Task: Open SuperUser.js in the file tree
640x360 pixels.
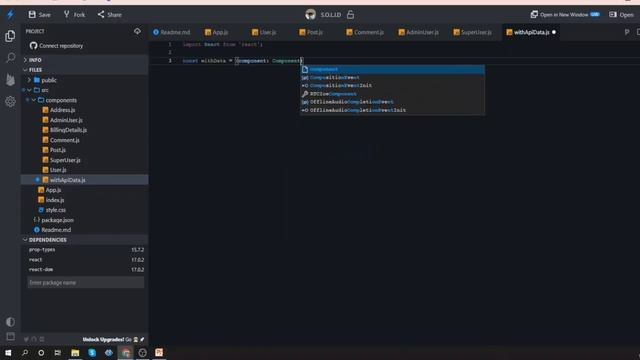Action: tap(65, 160)
